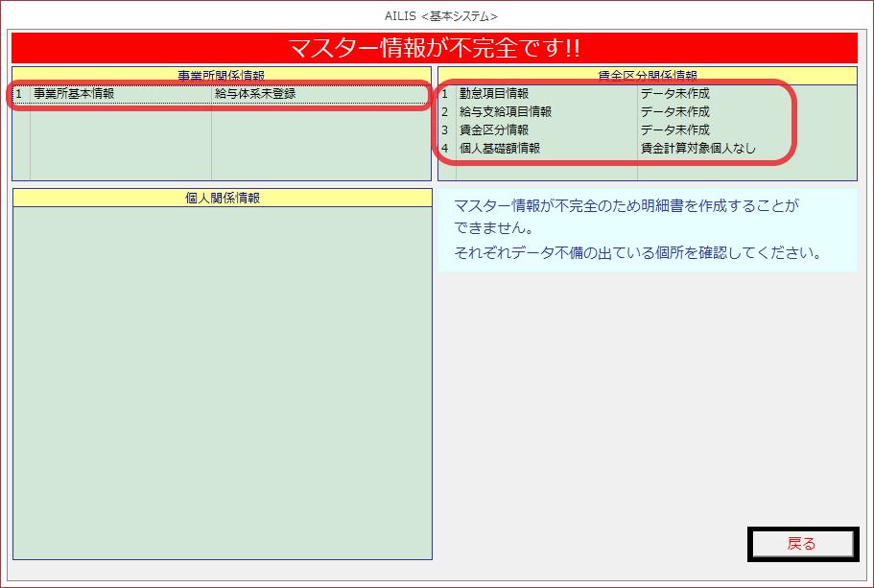Click the 個人関係情報 panel header
Screen dimensions: 874x588
(222, 198)
